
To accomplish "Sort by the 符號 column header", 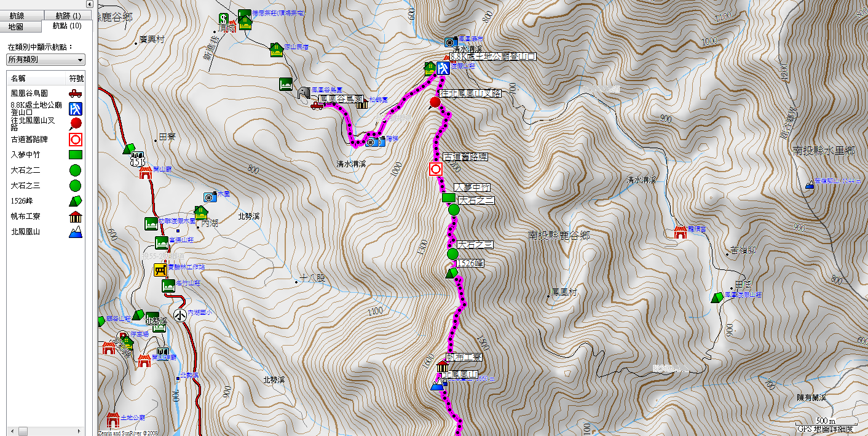I will (76, 79).
